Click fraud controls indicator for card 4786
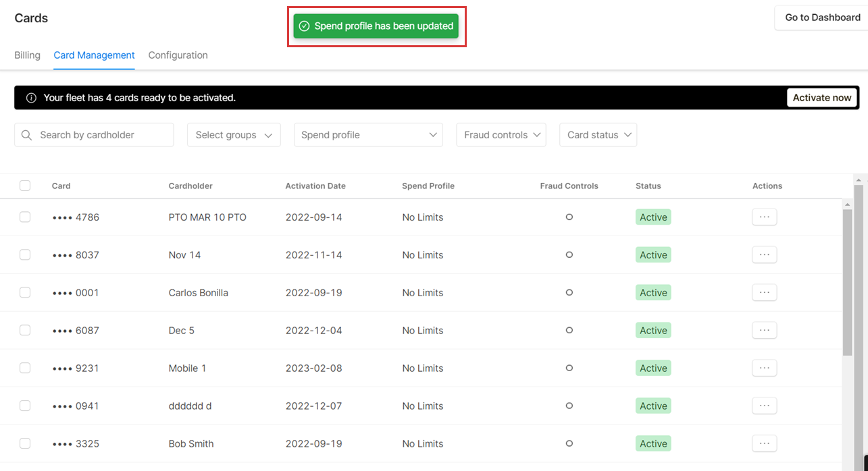The image size is (868, 471). coord(569,217)
